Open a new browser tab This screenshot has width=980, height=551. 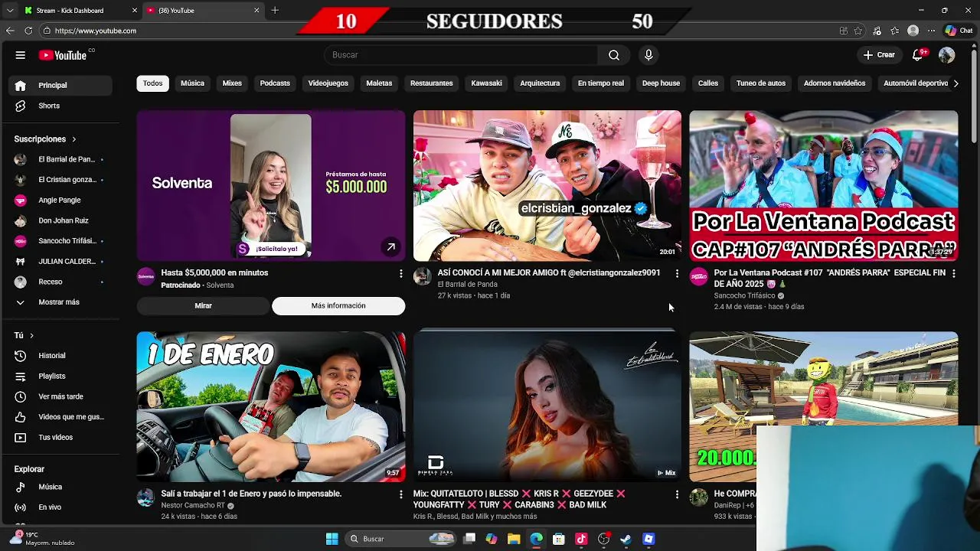[275, 10]
